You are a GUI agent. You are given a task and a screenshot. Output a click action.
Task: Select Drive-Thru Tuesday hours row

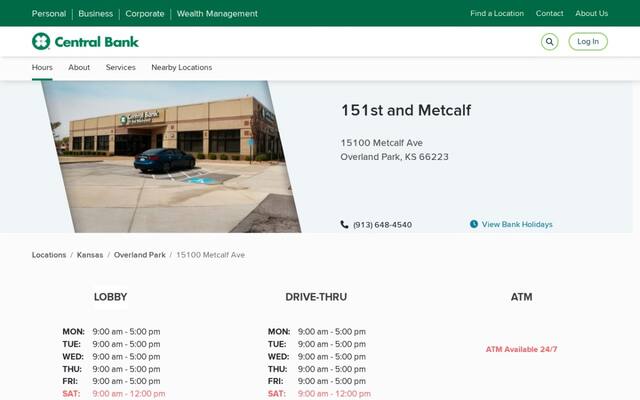[317, 344]
